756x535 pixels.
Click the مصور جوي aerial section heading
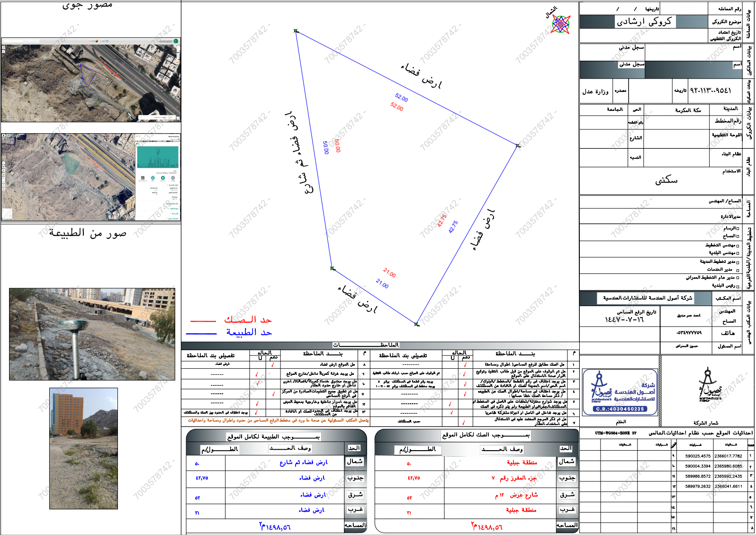88,5
